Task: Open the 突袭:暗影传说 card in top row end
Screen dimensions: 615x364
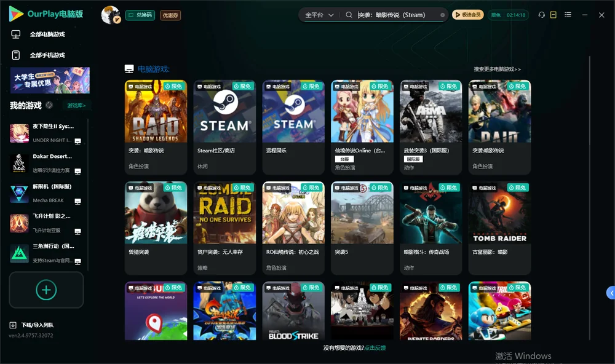Action: (499, 127)
